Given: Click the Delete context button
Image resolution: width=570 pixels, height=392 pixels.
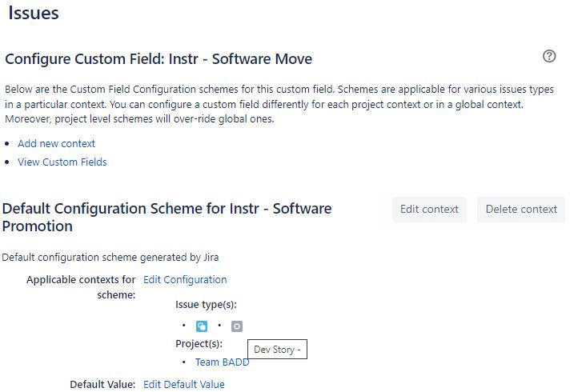Looking at the screenshot, I should coord(521,210).
